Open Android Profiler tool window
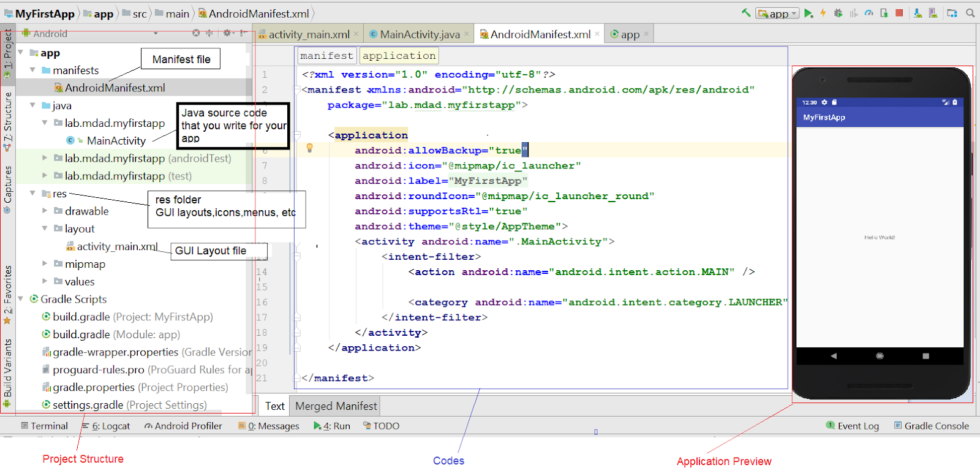980x473 pixels. (x=183, y=426)
